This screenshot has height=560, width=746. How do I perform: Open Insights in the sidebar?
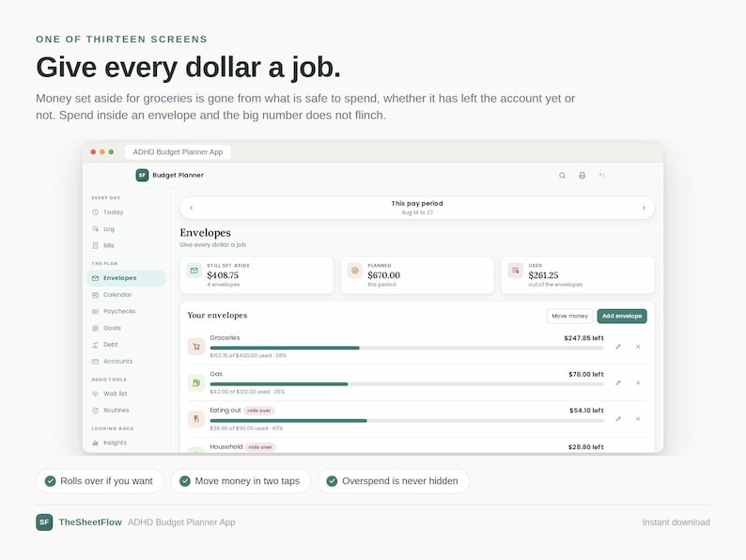(126, 443)
